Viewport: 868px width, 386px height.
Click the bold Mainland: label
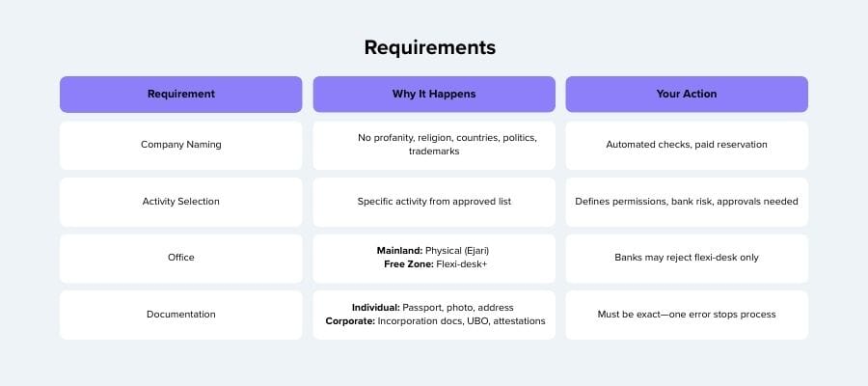pos(399,251)
